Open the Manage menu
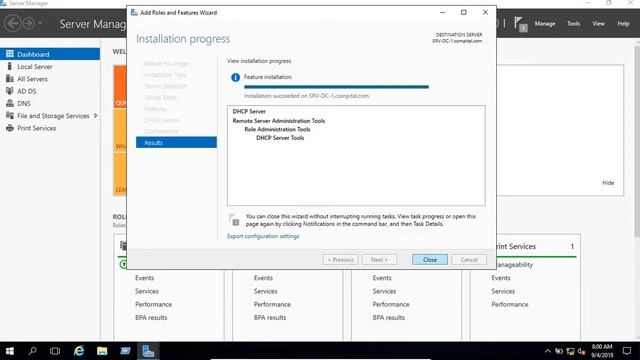Viewport: 640px width, 360px height. click(x=545, y=24)
